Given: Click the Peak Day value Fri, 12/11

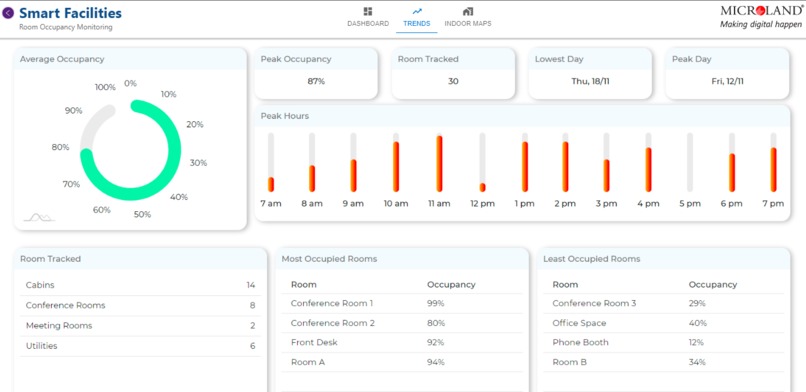Looking at the screenshot, I should 727,81.
